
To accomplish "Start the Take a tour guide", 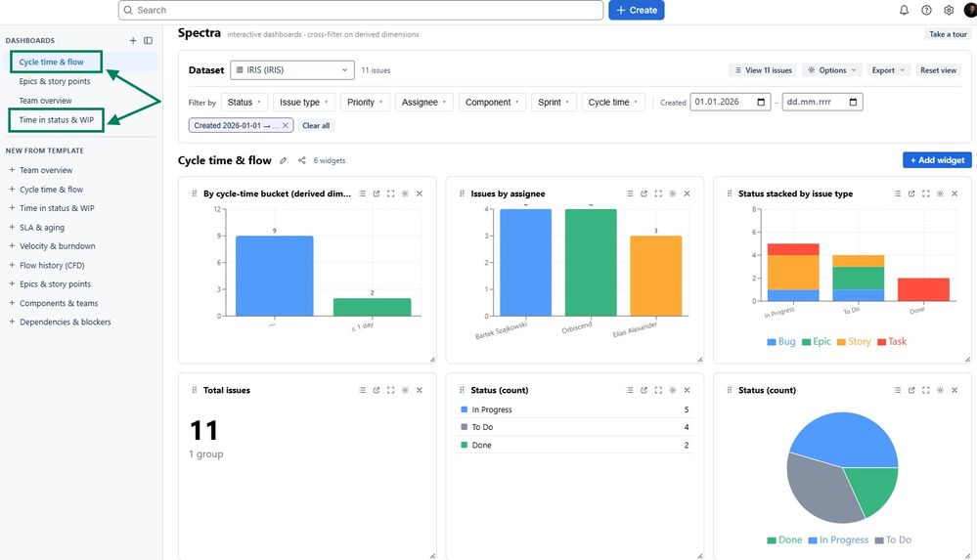I will coord(948,34).
